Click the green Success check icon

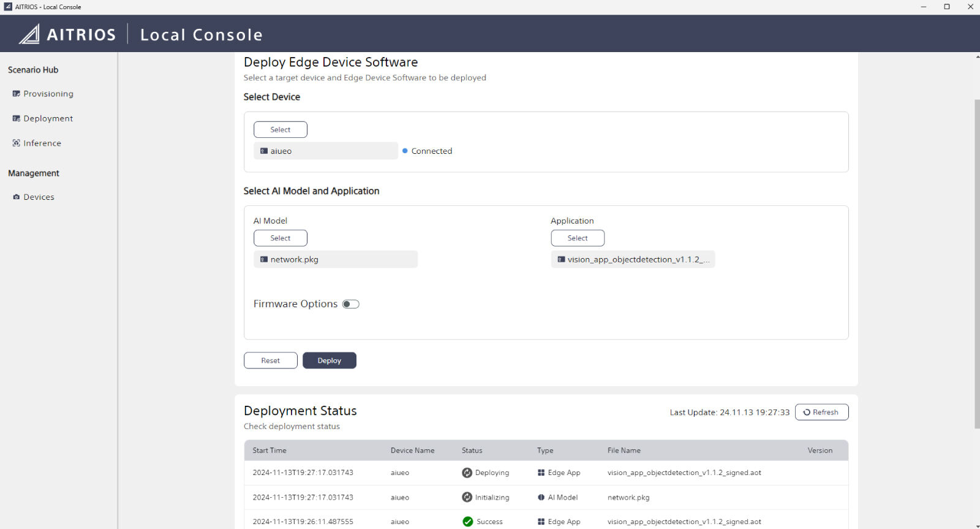tap(468, 522)
